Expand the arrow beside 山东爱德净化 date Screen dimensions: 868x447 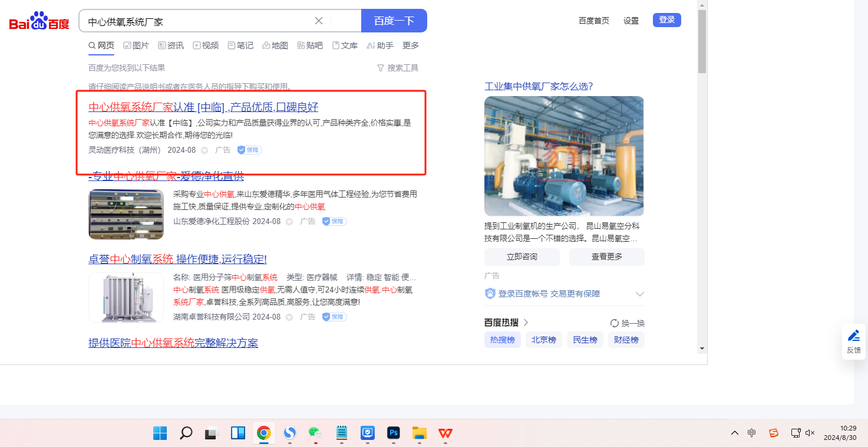(289, 222)
